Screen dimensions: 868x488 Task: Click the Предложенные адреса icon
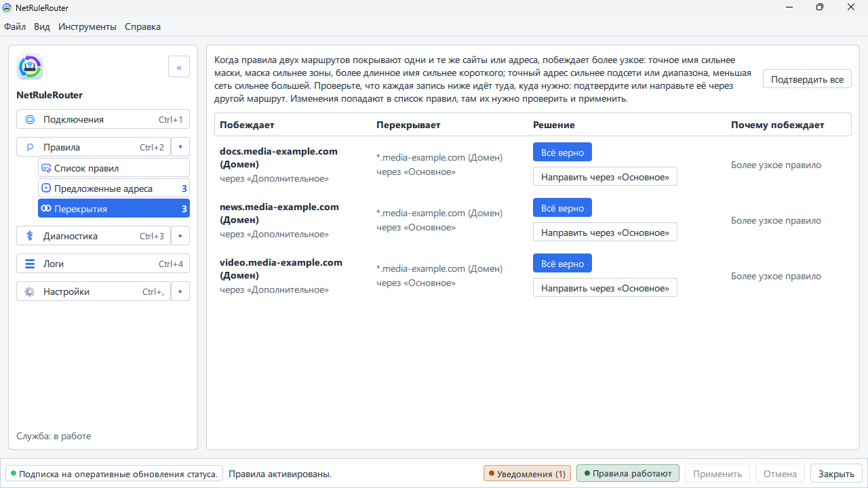coord(46,188)
